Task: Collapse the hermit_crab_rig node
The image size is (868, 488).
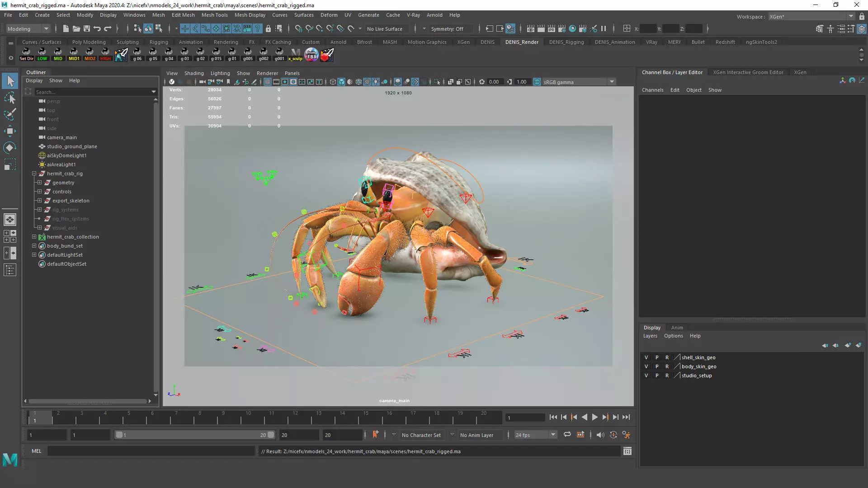Action: pyautogui.click(x=34, y=174)
